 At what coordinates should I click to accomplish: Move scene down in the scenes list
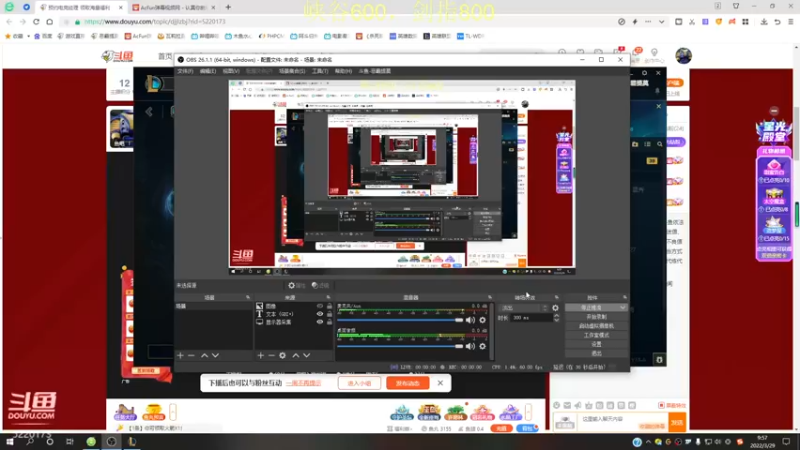(x=215, y=355)
